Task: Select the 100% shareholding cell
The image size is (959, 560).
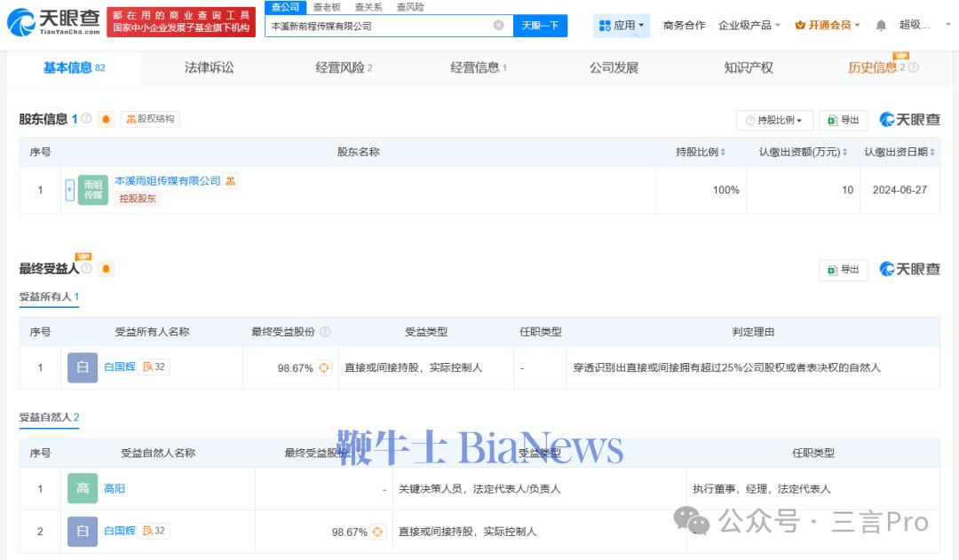Action: 701,190
